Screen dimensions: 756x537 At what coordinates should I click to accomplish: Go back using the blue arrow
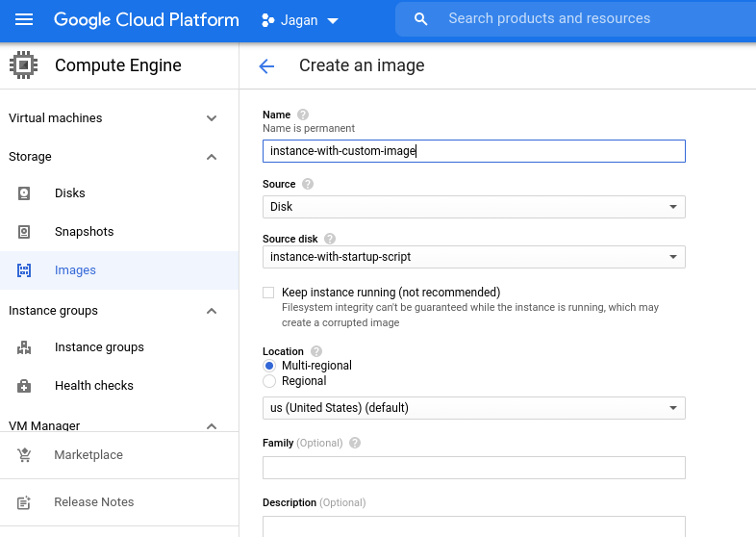[266, 65]
